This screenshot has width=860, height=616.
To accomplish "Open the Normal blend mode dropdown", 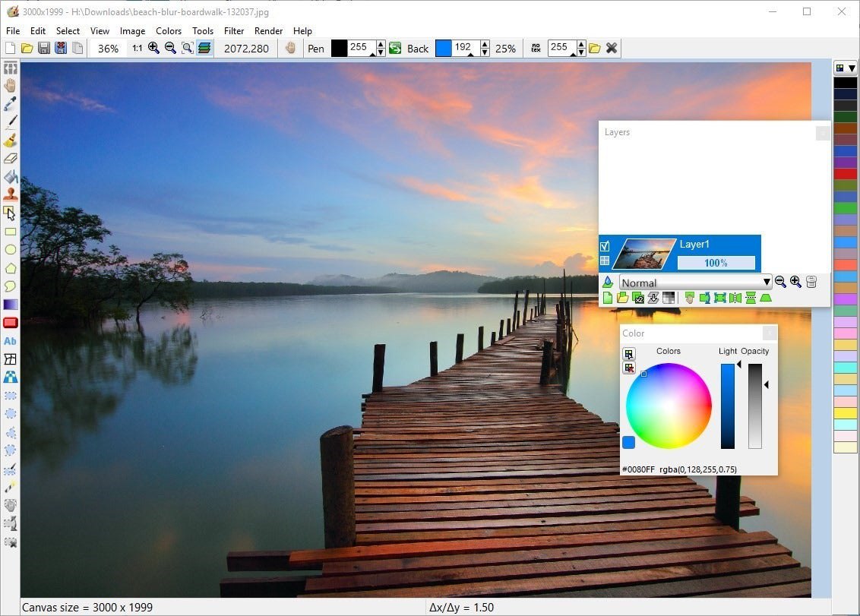I will click(x=695, y=283).
